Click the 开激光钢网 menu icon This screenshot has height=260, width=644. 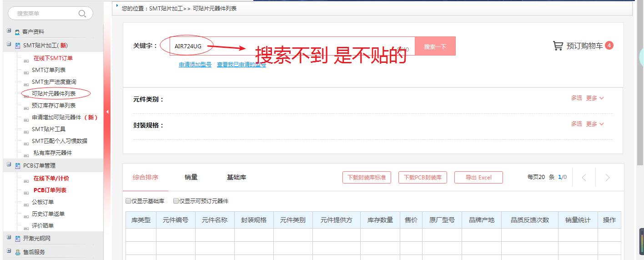17,239
